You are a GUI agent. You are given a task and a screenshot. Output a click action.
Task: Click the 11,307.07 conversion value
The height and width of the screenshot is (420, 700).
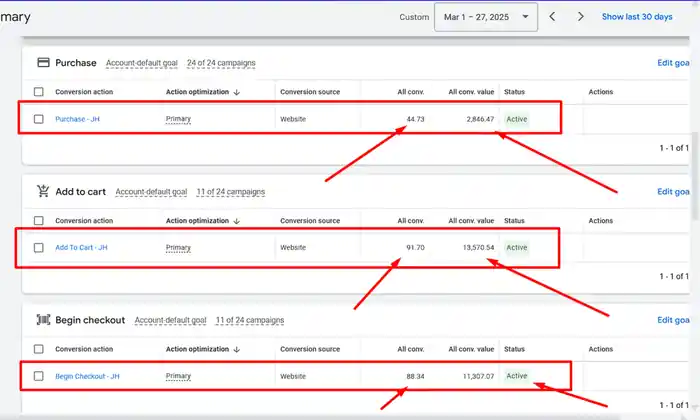point(479,376)
